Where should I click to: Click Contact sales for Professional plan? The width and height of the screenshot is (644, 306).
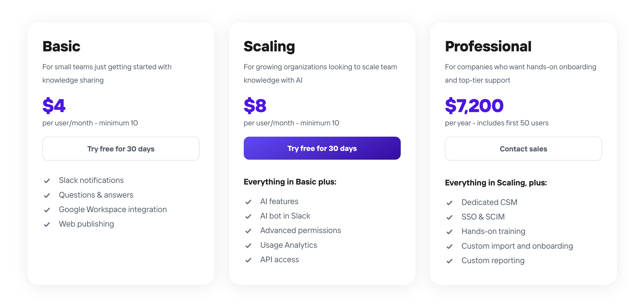523,149
